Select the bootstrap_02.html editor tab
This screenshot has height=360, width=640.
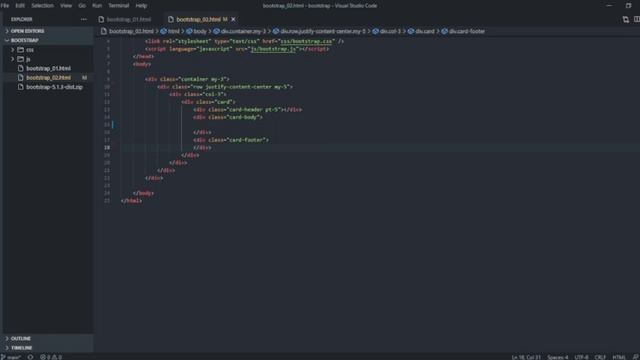tap(199, 19)
